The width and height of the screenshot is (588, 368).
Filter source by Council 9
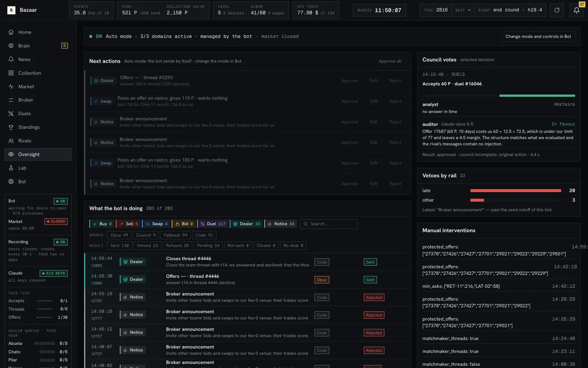(x=146, y=235)
